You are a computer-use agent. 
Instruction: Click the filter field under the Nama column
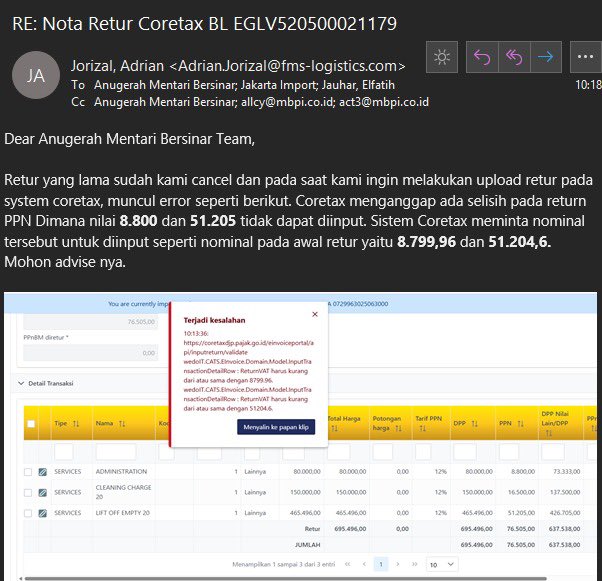116,452
